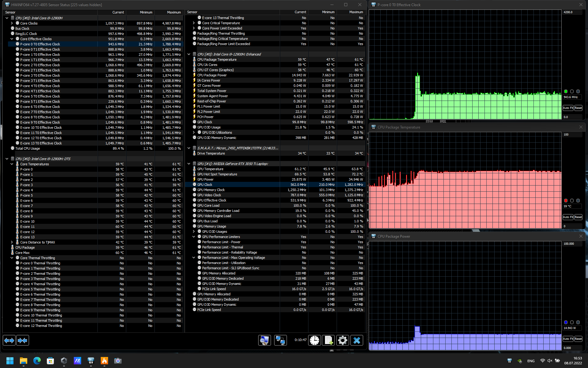The height and width of the screenshot is (368, 588).
Task: Collapse GPU Performance Limiters section
Action: (194, 237)
